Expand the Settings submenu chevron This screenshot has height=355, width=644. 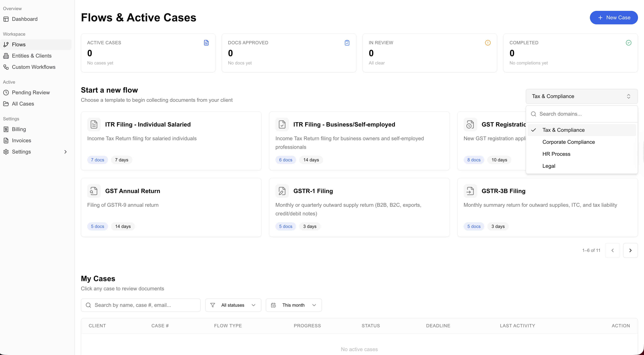pyautogui.click(x=66, y=152)
